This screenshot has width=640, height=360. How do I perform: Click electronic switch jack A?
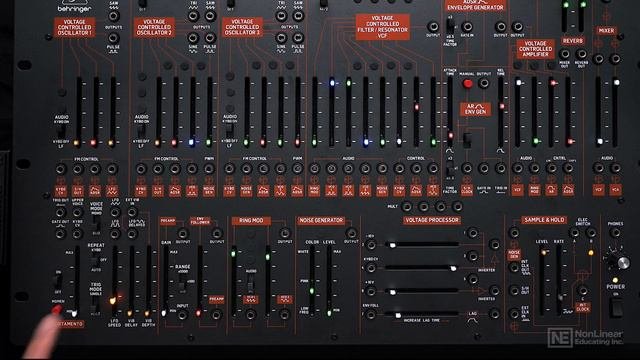tap(574, 233)
